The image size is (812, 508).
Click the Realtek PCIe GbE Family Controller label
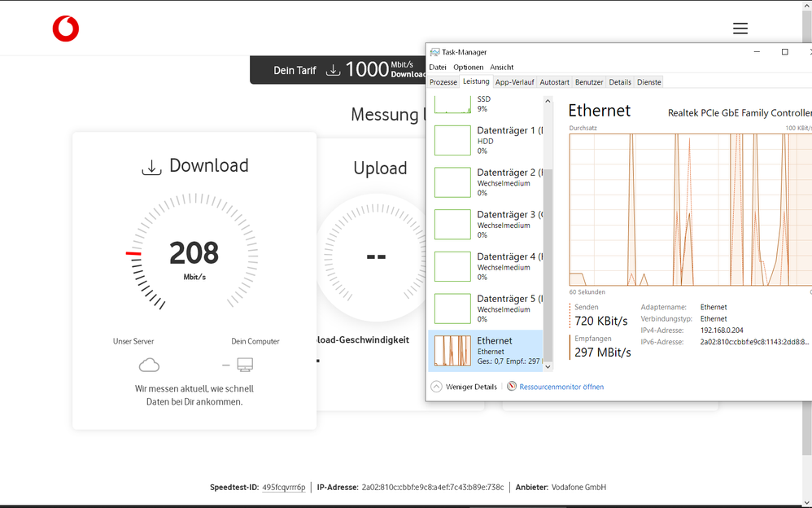pyautogui.click(x=739, y=113)
